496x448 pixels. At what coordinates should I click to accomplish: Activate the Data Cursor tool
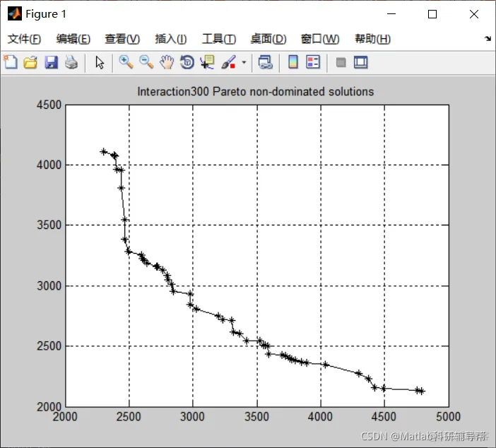[x=208, y=62]
